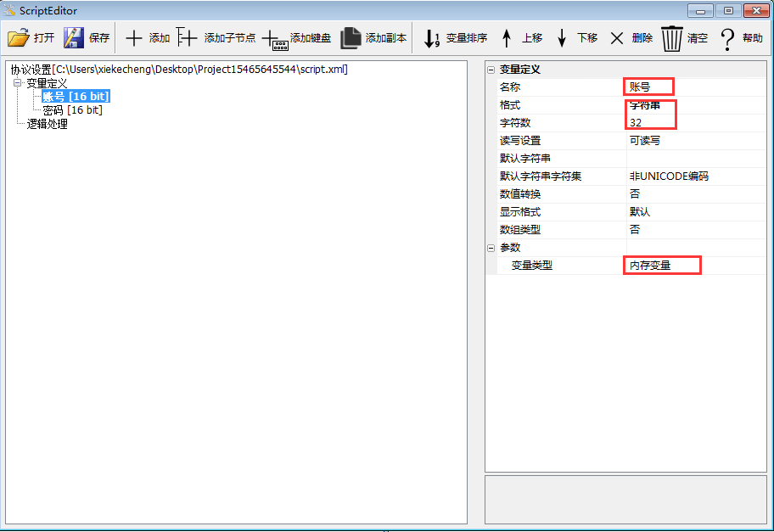Click the Add Keyboard (添加键盘) icon
Screen dimensions: 774x532
275,40
